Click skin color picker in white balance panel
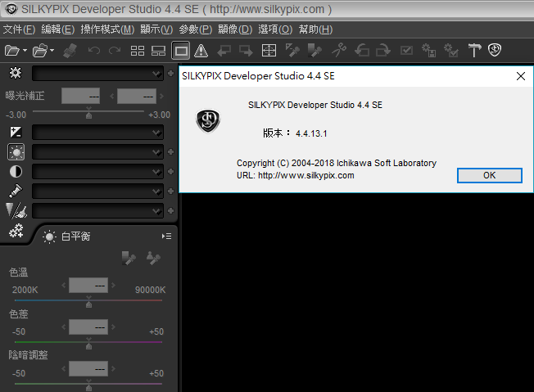 coord(153,259)
